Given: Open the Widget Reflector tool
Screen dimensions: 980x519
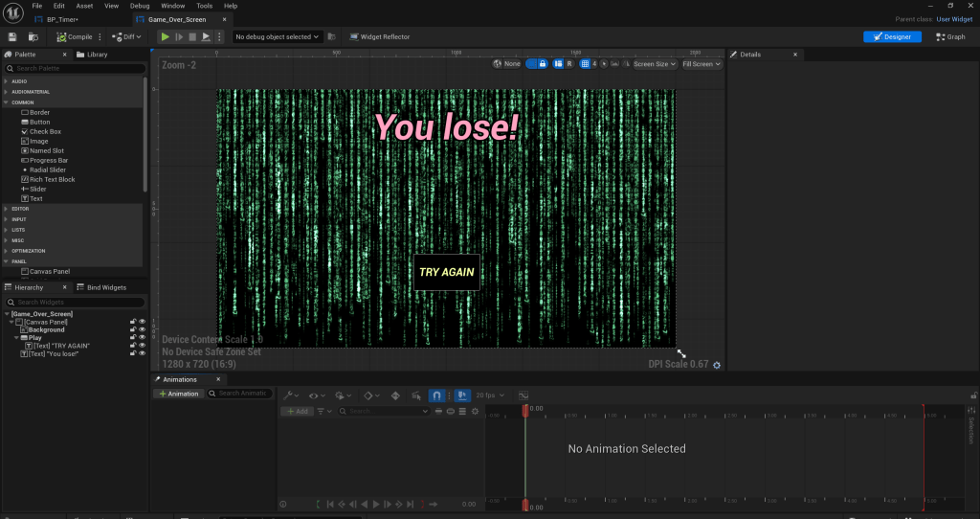Looking at the screenshot, I should (379, 36).
